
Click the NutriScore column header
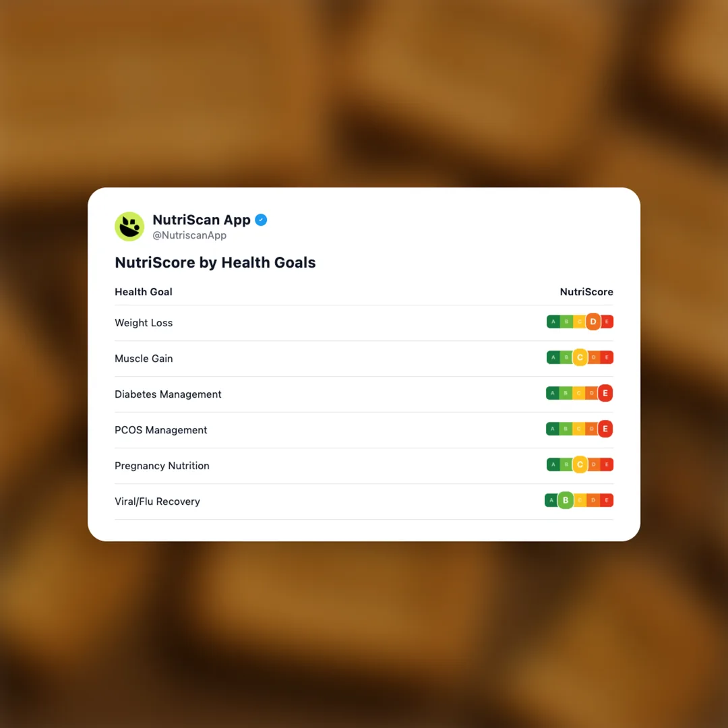(x=586, y=292)
